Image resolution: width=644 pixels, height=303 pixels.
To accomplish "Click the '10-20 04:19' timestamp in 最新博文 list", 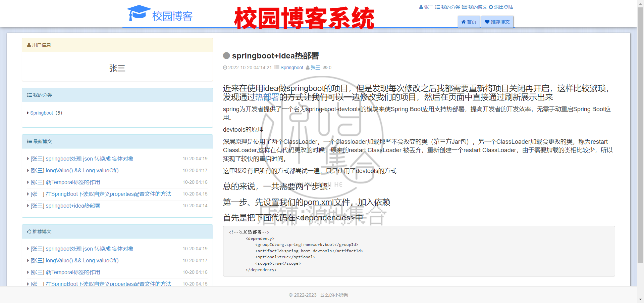I will tap(195, 159).
